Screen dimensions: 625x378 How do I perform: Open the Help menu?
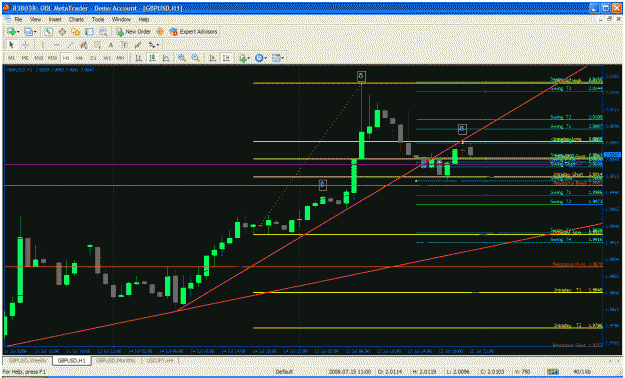pos(143,19)
